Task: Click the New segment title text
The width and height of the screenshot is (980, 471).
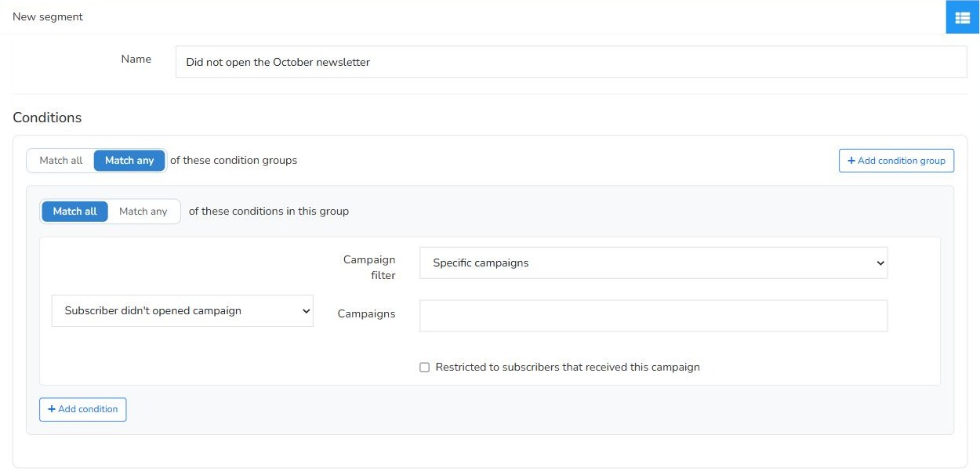Action: point(48,16)
